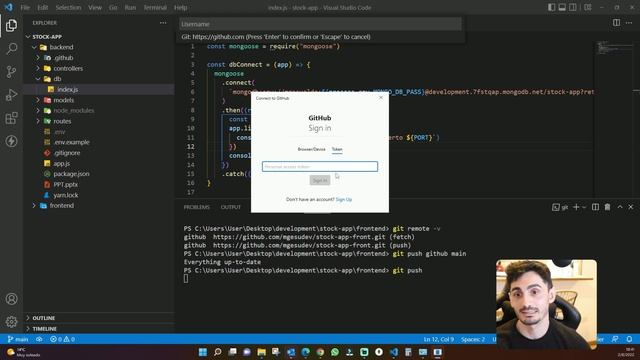Open Explorer more actions ellipsis
640x360 pixels.
point(163,23)
